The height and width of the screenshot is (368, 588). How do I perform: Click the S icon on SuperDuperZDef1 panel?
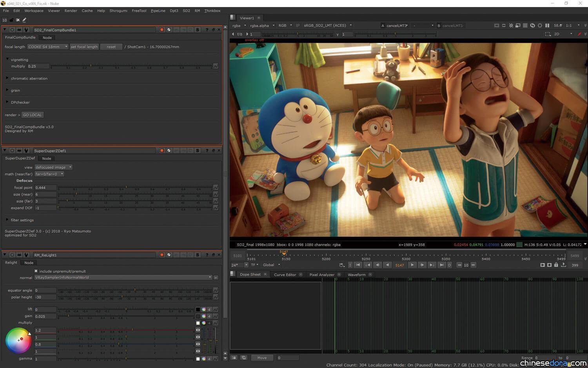pyautogui.click(x=197, y=151)
